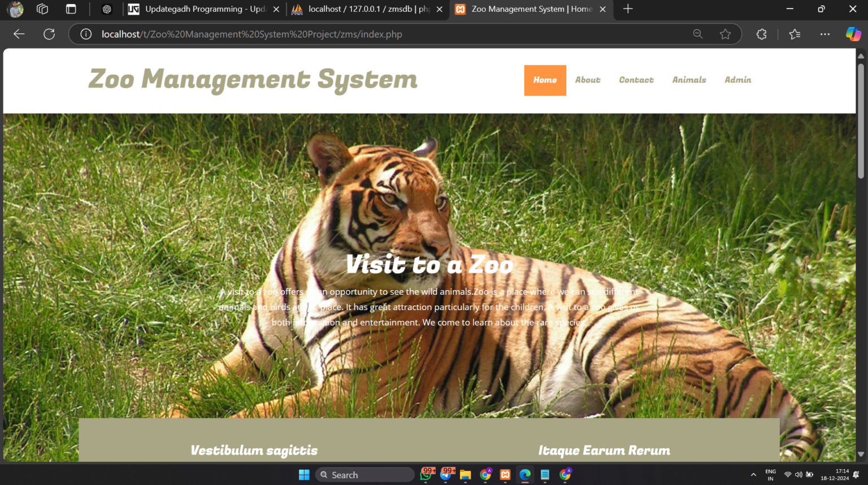Viewport: 868px width, 485px height.
Task: Expand hidden icons in the system tray
Action: (x=754, y=475)
